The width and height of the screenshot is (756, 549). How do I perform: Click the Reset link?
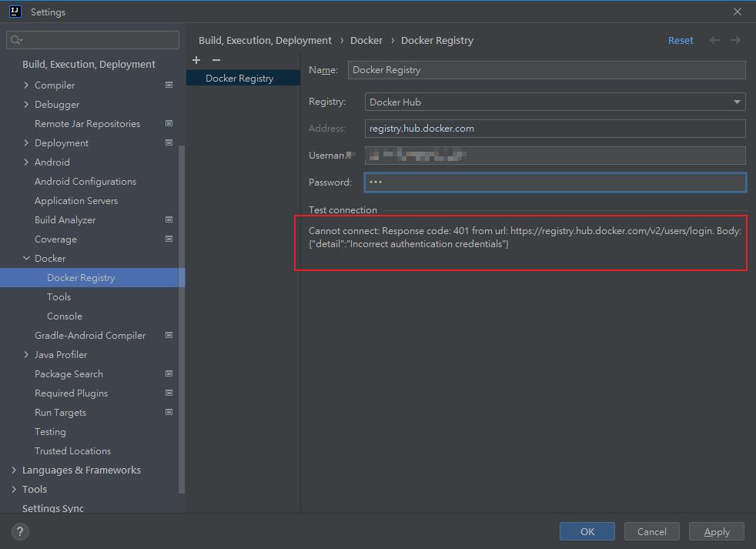[681, 40]
